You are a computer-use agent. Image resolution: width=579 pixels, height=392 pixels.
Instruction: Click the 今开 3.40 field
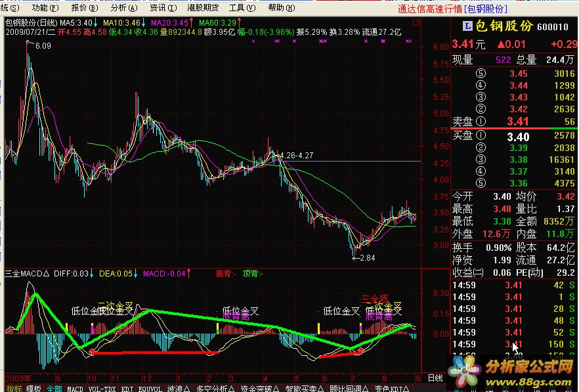482,196
